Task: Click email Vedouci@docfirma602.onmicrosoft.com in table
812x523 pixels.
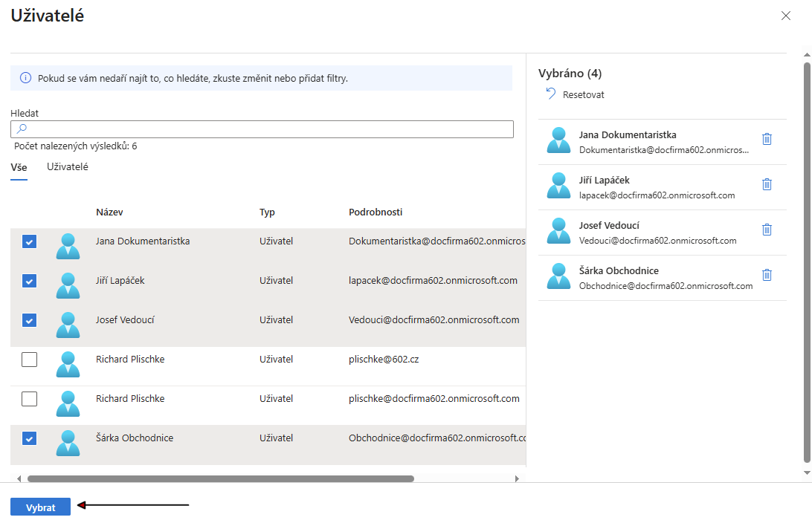Action: click(x=434, y=319)
